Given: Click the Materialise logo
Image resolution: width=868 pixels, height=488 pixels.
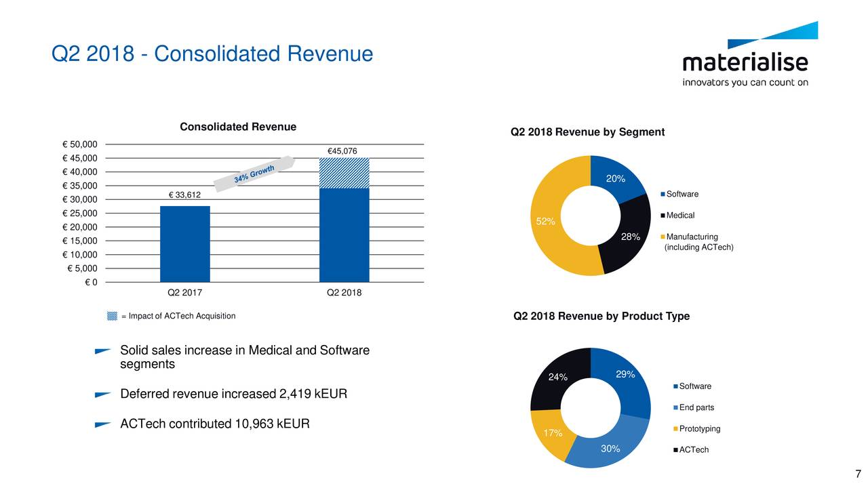Looking at the screenshot, I should (x=749, y=54).
